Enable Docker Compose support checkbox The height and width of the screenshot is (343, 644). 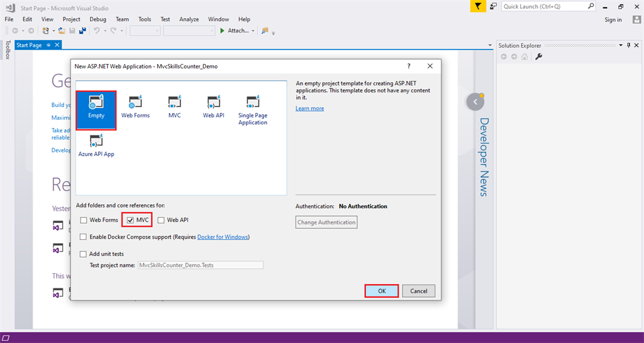(84, 237)
